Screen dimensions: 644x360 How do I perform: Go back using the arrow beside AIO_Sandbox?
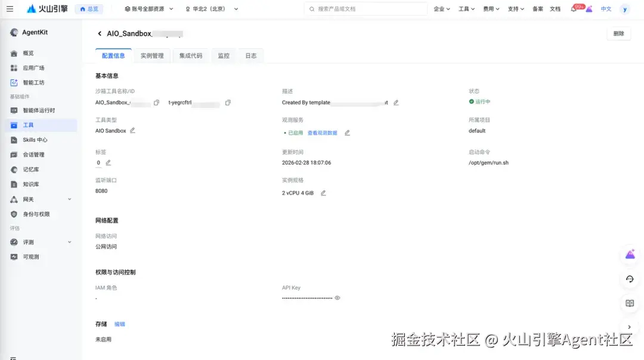tap(100, 33)
